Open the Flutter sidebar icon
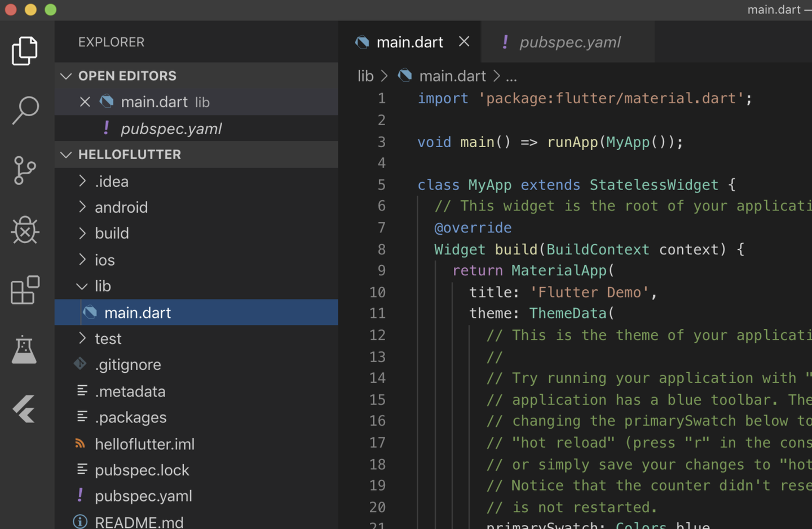The height and width of the screenshot is (529, 812). coord(25,409)
